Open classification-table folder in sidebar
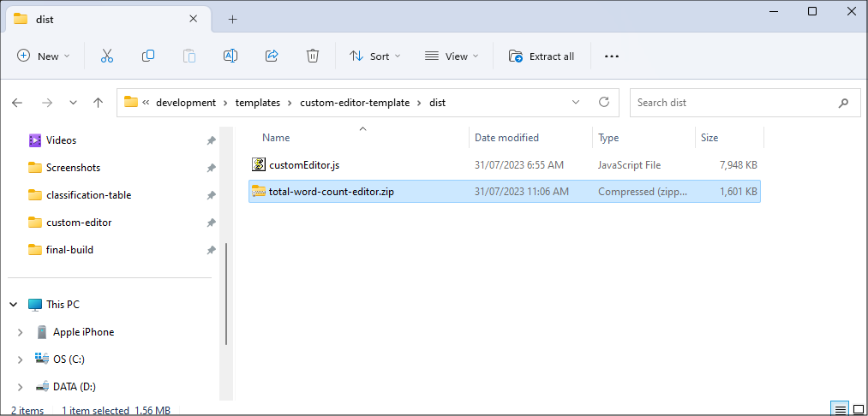Viewport: 868px width, 416px height. tap(88, 194)
